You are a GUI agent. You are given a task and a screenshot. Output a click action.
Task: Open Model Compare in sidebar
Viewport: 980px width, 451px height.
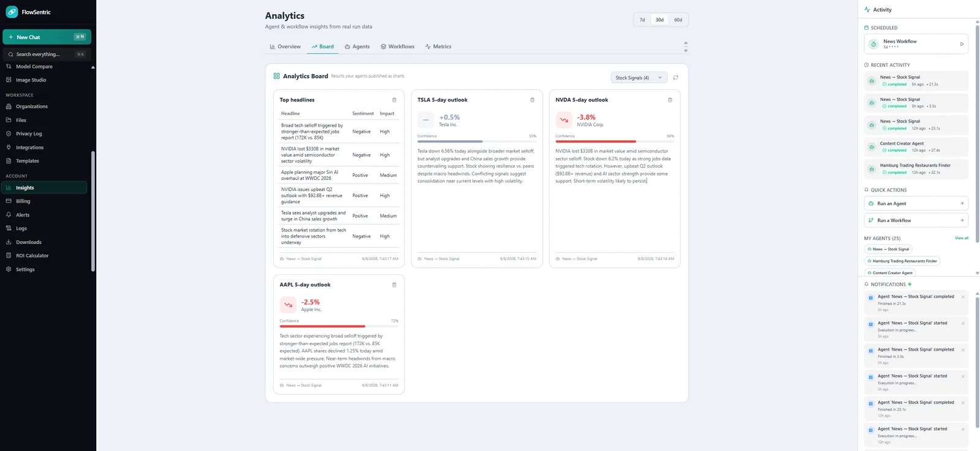[34, 67]
